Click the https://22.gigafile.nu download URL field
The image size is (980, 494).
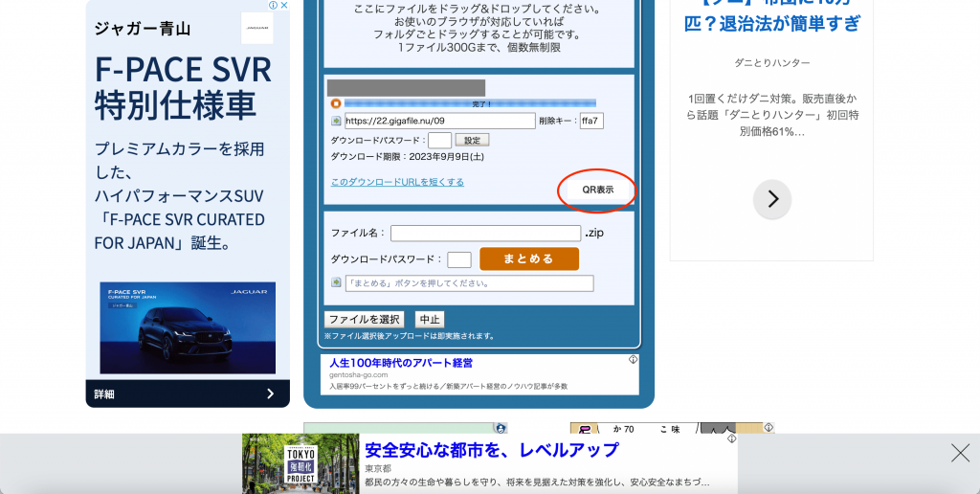(440, 121)
